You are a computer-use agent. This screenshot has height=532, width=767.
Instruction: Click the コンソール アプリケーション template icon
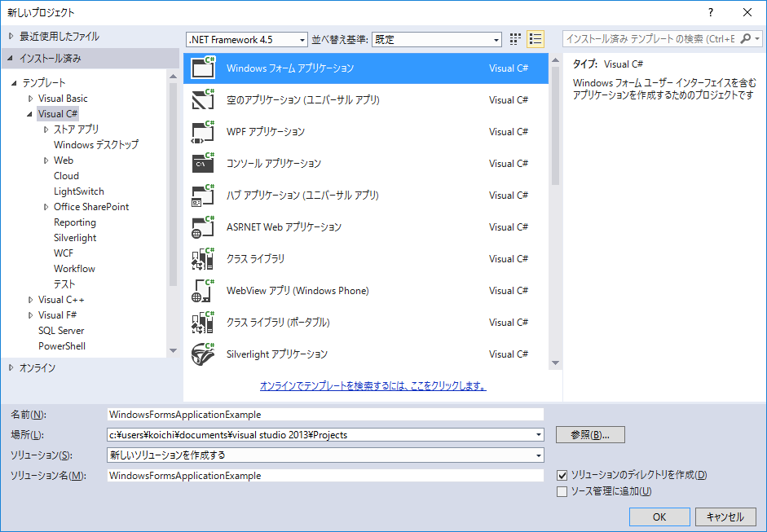(x=203, y=163)
